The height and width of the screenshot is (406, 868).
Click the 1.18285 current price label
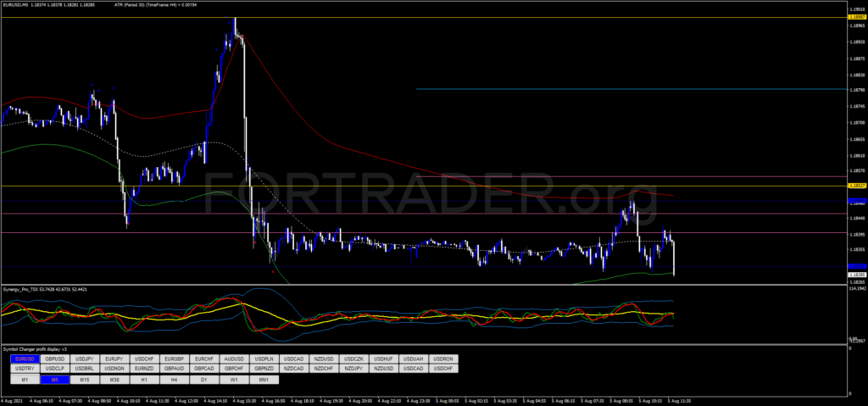tap(856, 274)
